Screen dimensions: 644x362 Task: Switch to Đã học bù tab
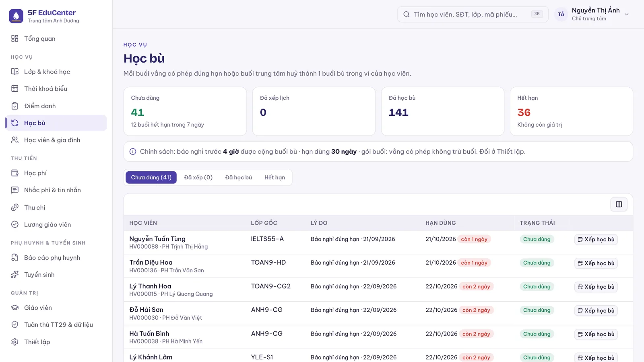coord(239,177)
